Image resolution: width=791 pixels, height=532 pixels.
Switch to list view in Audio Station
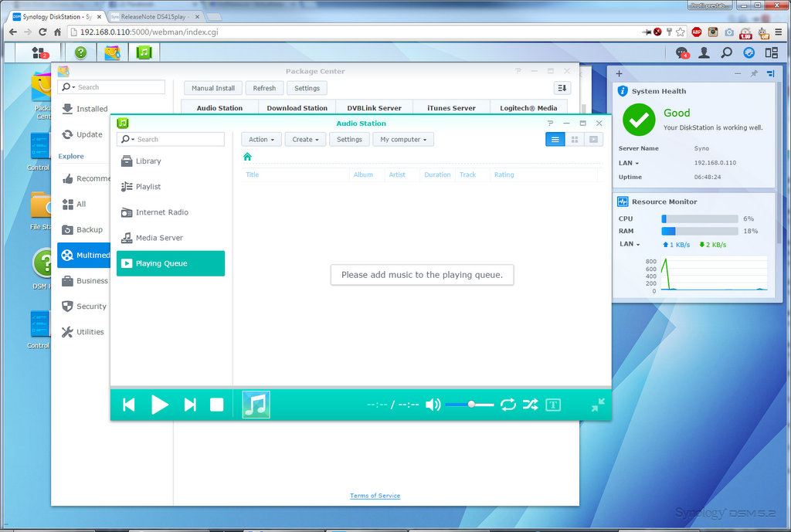(555, 140)
